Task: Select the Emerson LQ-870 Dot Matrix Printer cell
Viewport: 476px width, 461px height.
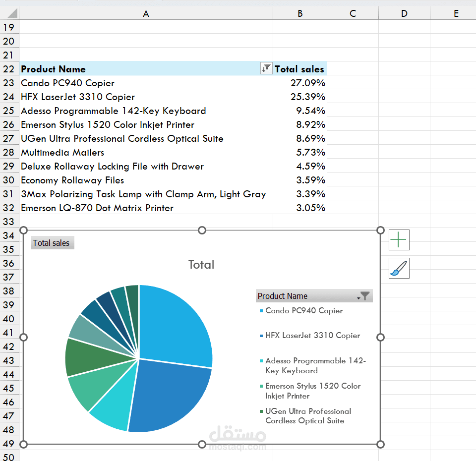Action: 146,208
